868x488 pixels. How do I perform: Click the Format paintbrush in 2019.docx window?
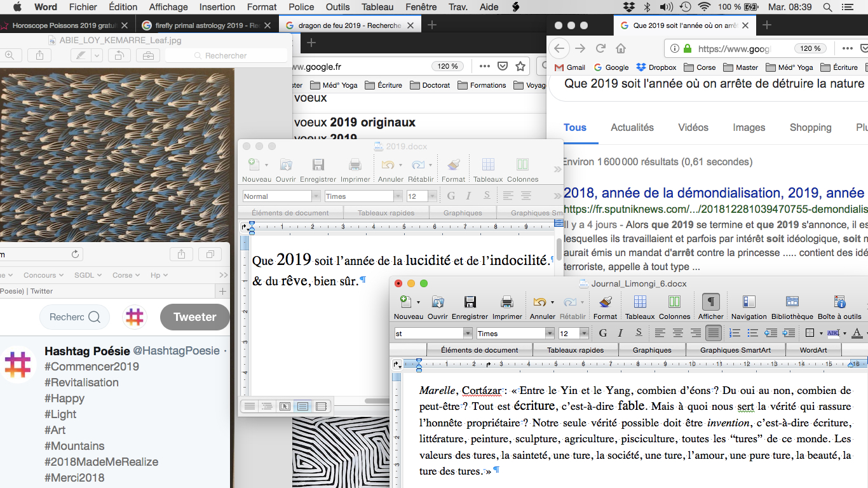pyautogui.click(x=453, y=165)
